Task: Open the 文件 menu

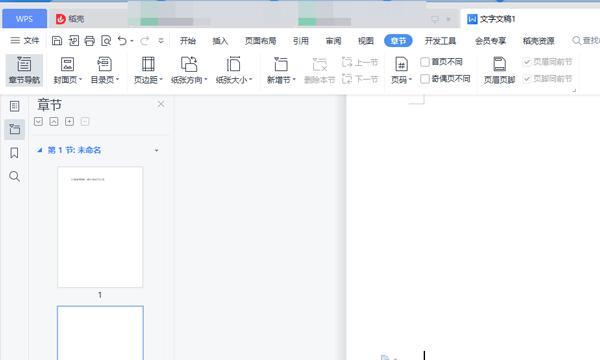Action: (24, 41)
